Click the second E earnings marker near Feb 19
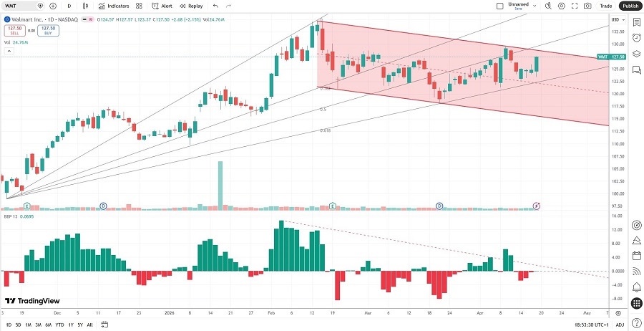 (x=332, y=205)
